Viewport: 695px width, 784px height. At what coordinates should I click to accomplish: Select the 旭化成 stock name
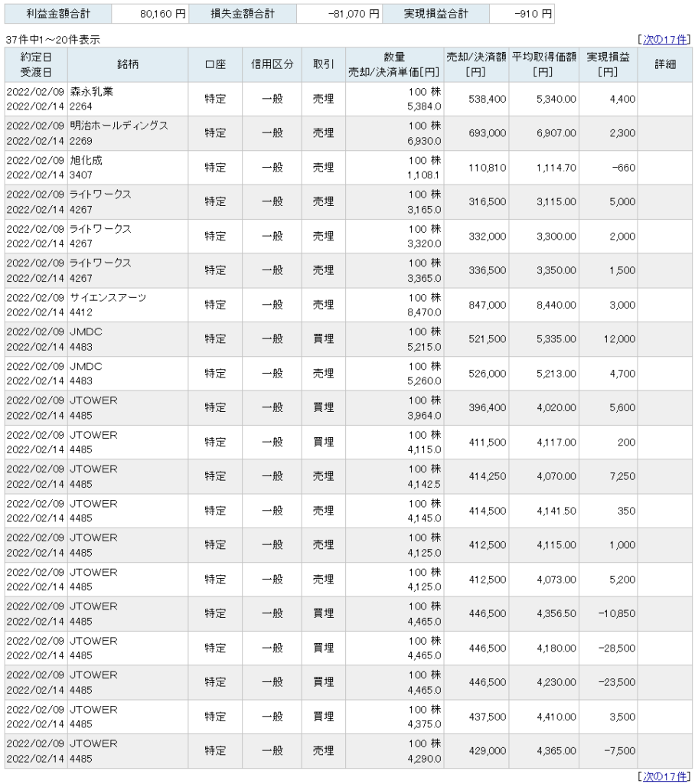pos(86,160)
